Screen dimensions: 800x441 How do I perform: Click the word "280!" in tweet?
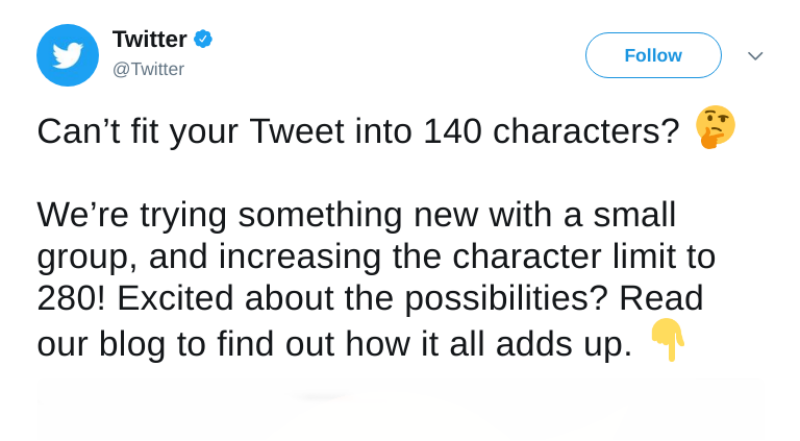pos(71,298)
